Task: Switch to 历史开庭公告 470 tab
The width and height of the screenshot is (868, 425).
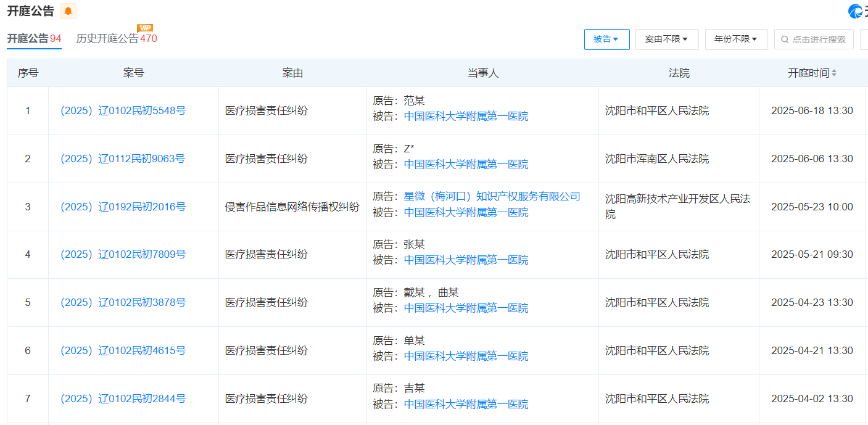Action: tap(117, 38)
